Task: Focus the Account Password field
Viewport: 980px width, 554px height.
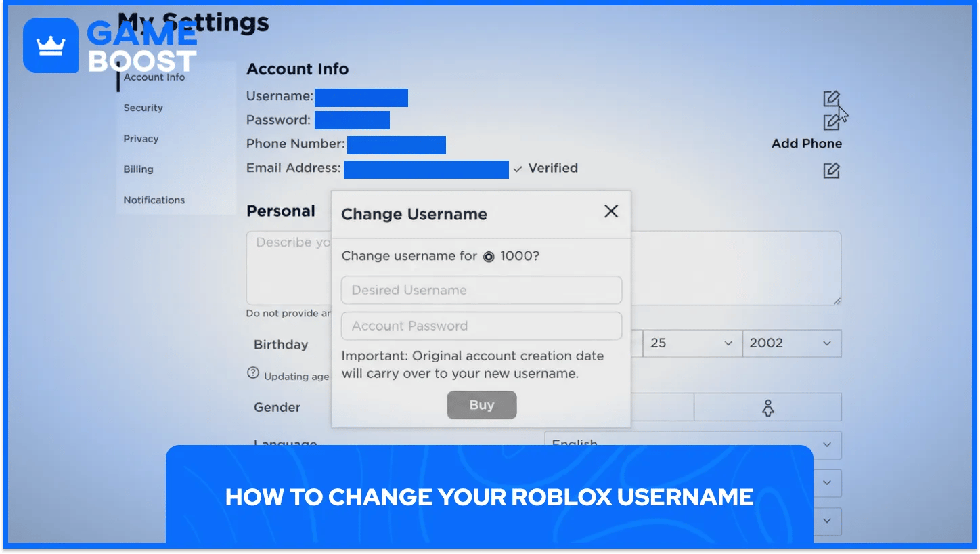Action: (482, 326)
